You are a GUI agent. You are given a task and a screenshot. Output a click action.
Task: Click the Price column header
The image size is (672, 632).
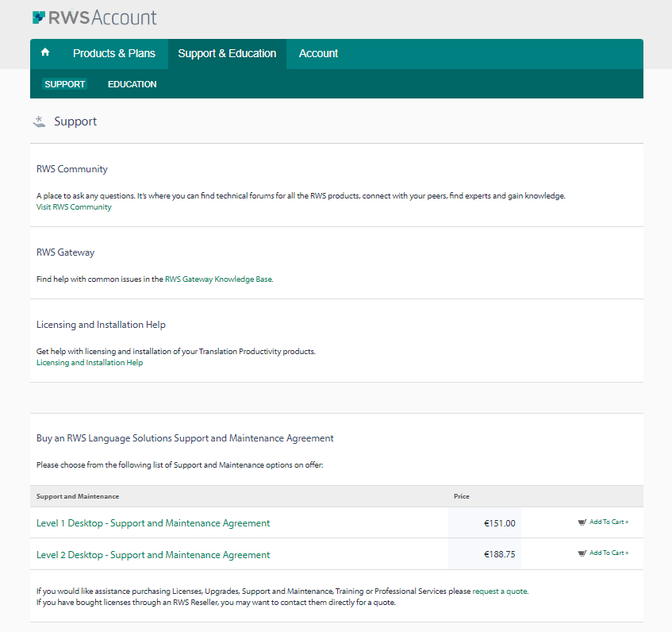(462, 496)
